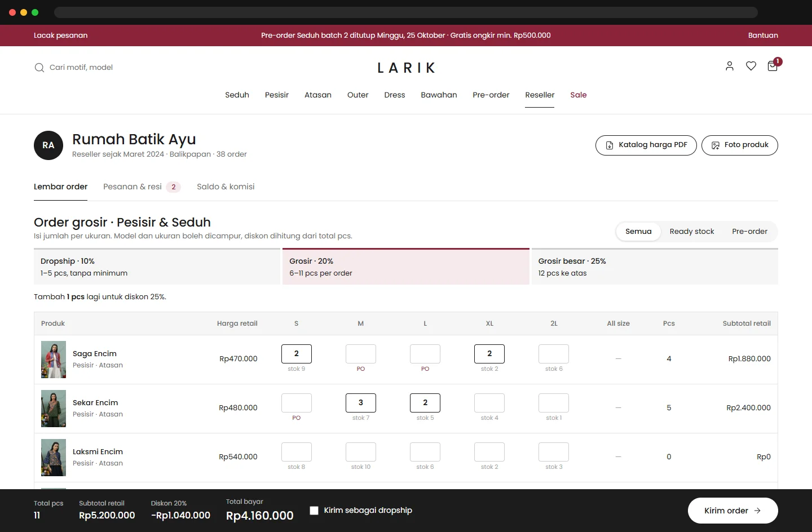
Task: Click the Kirim order button
Action: pos(733,511)
